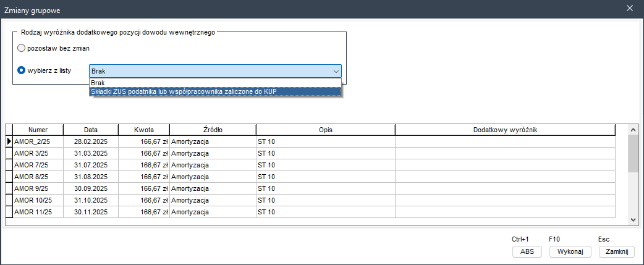The height and width of the screenshot is (265, 644).
Task: Click the Dodatkowy wyróżnik column header
Action: tap(504, 130)
